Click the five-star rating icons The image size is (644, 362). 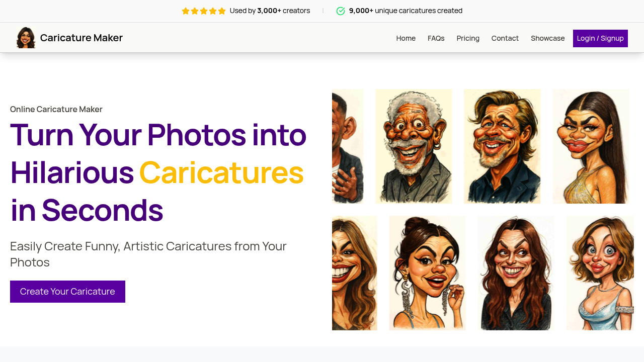click(x=203, y=11)
